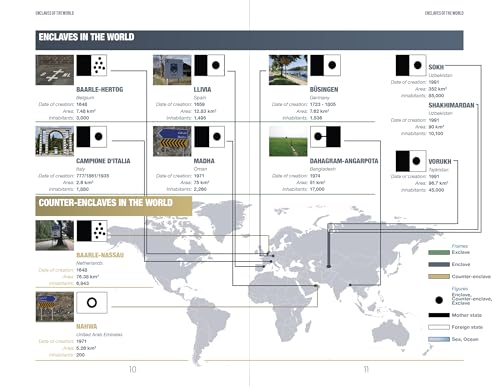Open the Llivia sign photo
This screenshot has height=386, width=500.
click(x=172, y=70)
